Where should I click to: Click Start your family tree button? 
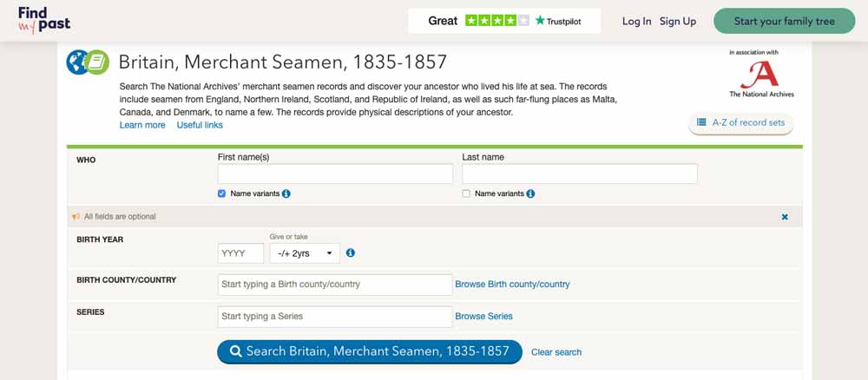pyautogui.click(x=785, y=21)
